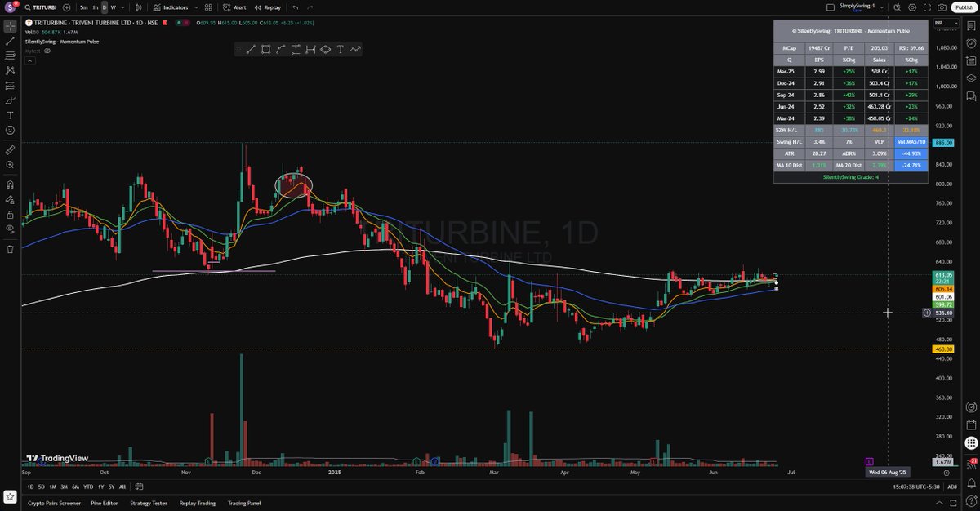Pick the arc/curve tool in floating toolbar
The height and width of the screenshot is (511, 980).
click(x=281, y=50)
